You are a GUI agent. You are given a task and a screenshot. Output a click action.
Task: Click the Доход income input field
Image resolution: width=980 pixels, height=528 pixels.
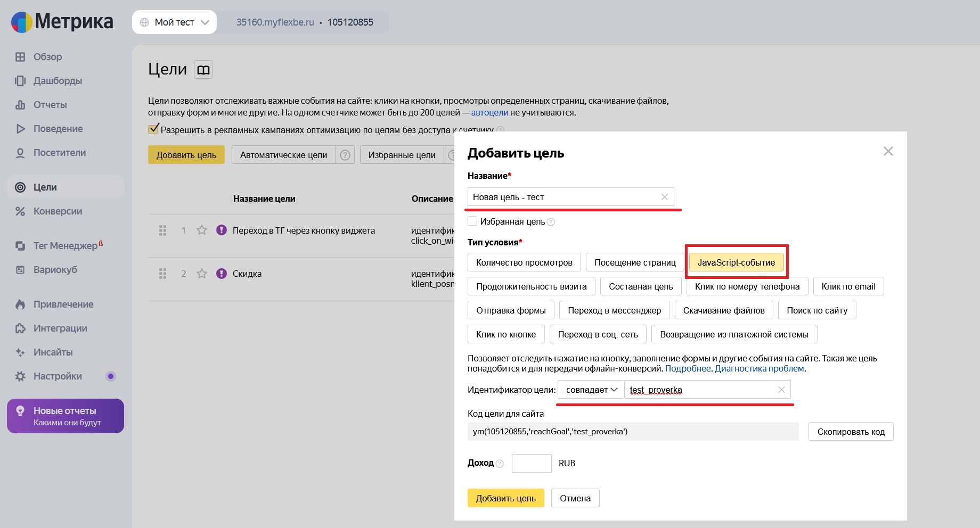[531, 463]
